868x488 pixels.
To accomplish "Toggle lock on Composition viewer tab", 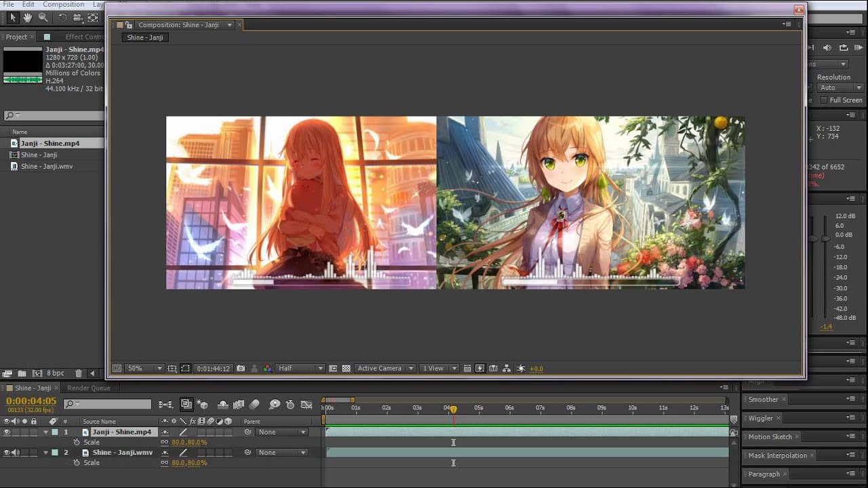I will [129, 25].
